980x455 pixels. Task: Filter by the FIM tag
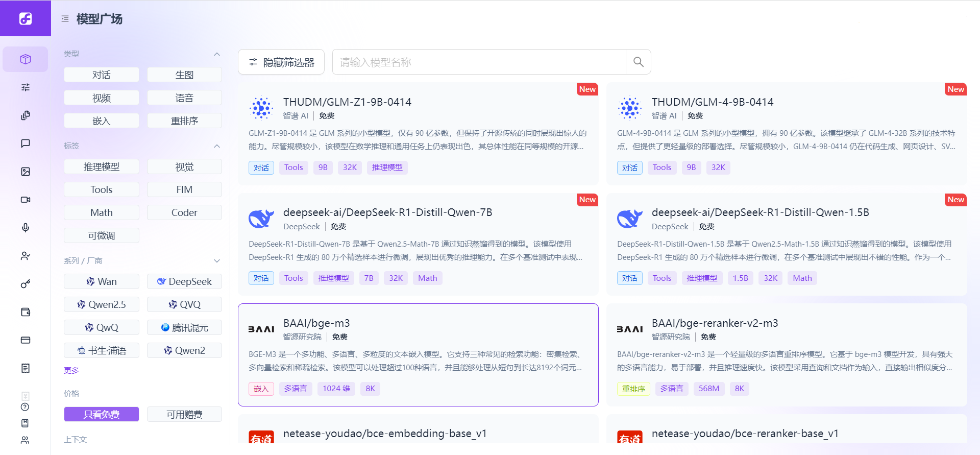click(x=184, y=189)
